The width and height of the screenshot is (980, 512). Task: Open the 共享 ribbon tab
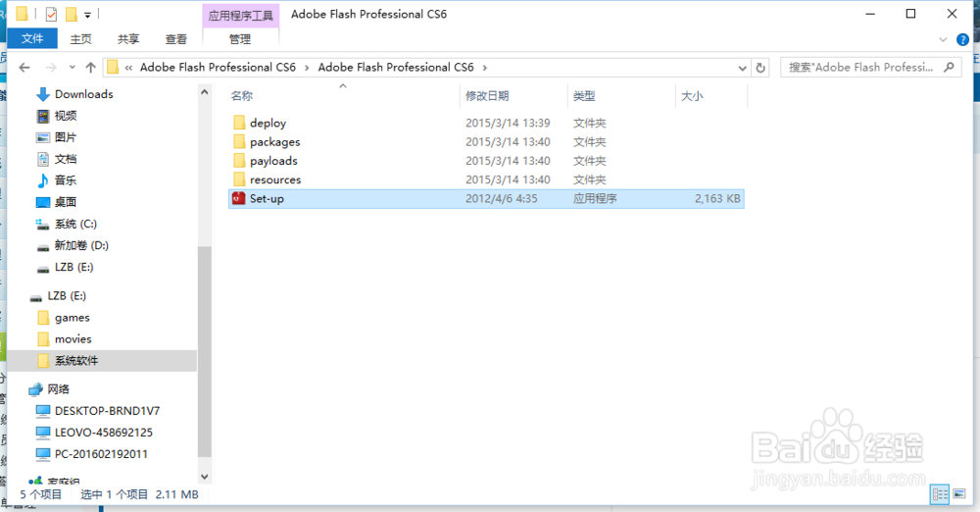click(x=128, y=39)
